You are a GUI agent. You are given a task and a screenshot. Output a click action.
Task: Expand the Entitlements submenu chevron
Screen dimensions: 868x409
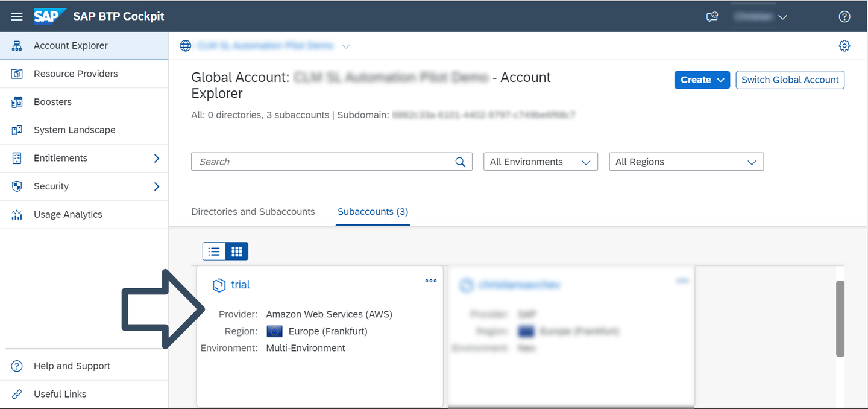click(157, 158)
